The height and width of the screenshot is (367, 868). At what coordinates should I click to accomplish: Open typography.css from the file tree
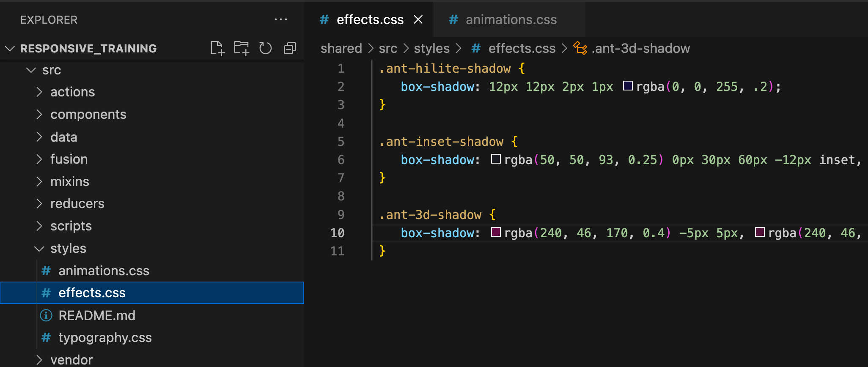[105, 338]
